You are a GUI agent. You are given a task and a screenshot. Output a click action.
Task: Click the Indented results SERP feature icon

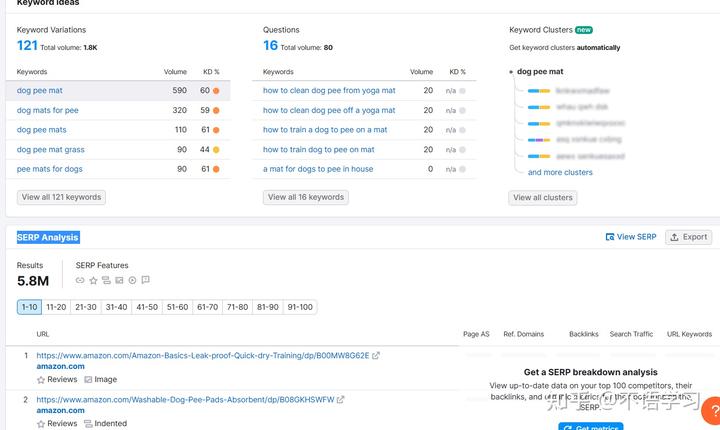coord(106,280)
